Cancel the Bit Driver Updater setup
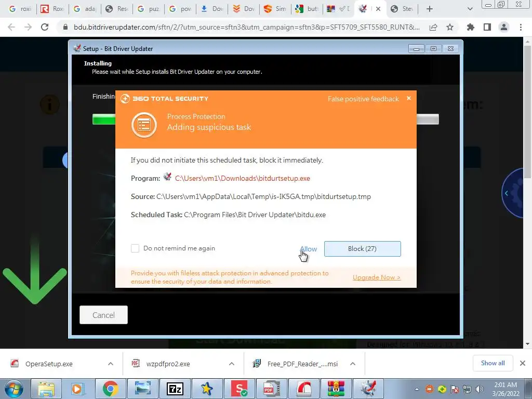 click(x=103, y=315)
